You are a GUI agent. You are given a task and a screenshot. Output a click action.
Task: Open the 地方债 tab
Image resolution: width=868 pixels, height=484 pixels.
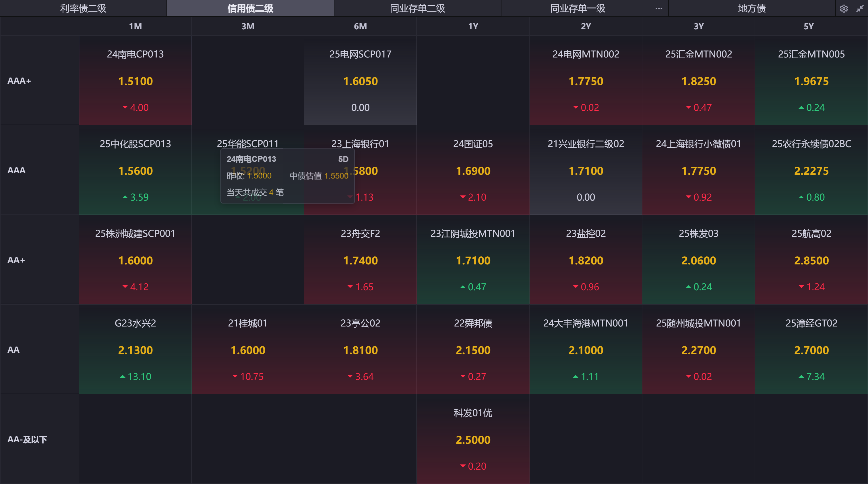click(x=751, y=8)
